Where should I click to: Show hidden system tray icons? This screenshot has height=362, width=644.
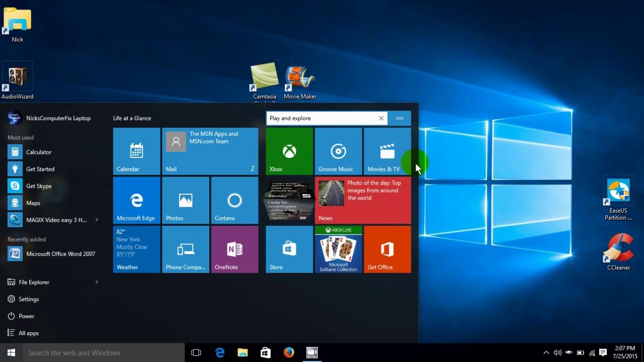[x=546, y=352]
